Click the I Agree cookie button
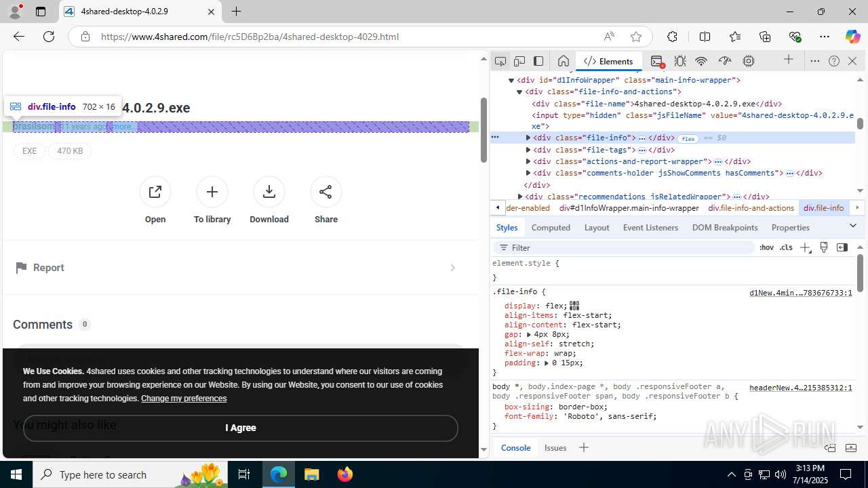868x488 pixels. coord(241,428)
